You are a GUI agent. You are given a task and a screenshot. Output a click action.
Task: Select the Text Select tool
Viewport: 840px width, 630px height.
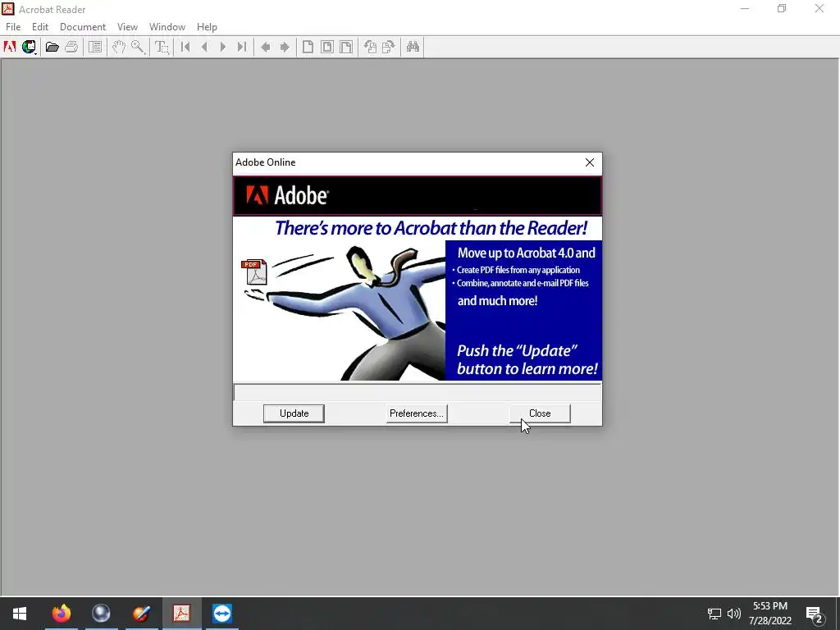point(162,47)
